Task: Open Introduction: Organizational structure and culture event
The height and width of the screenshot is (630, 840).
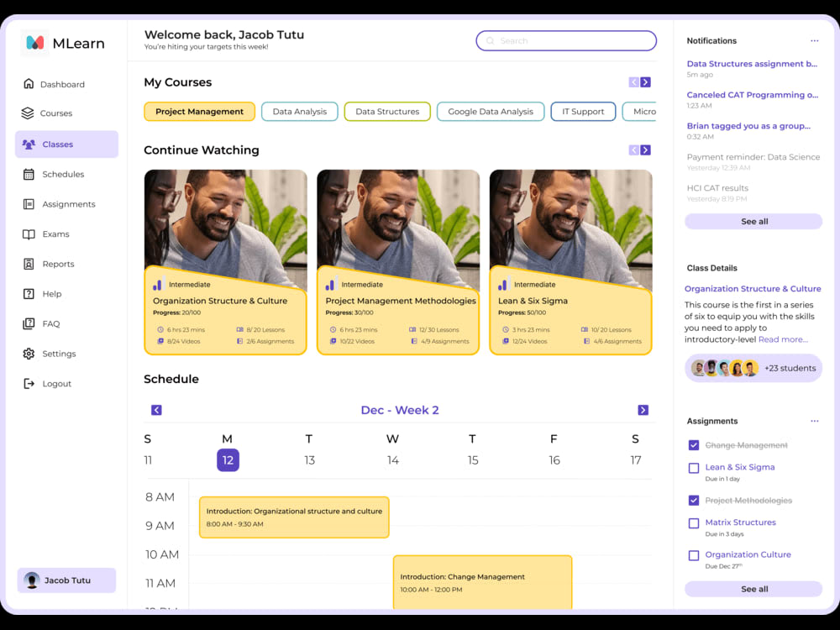Action: pos(294,517)
